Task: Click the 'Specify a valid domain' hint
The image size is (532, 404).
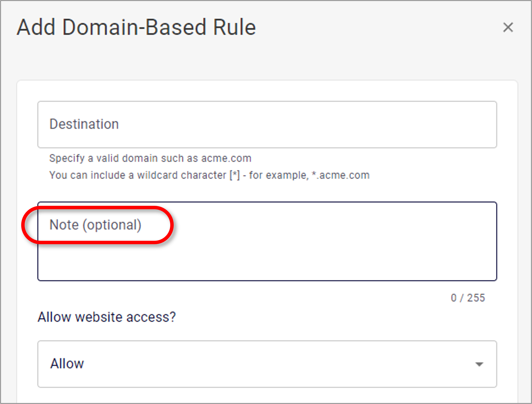Action: point(150,158)
